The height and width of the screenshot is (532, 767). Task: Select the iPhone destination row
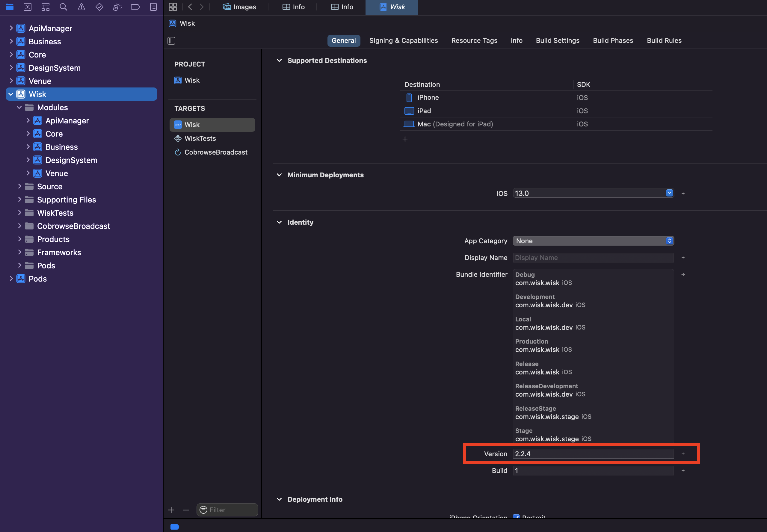556,98
